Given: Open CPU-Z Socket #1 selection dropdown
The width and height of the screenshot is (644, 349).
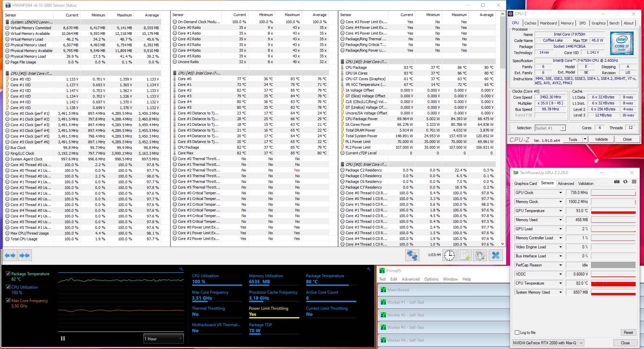Looking at the screenshot, I should 550,128.
